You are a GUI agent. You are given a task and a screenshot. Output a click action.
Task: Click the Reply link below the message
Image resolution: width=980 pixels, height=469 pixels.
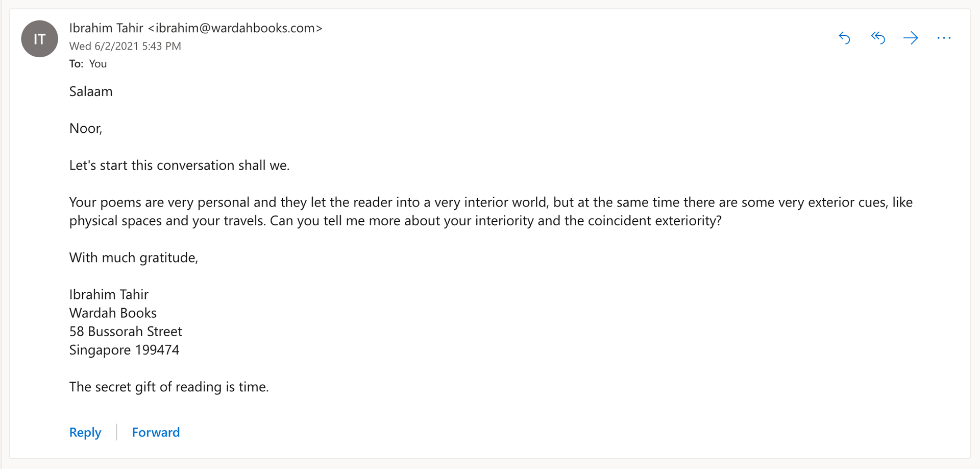[x=85, y=432]
